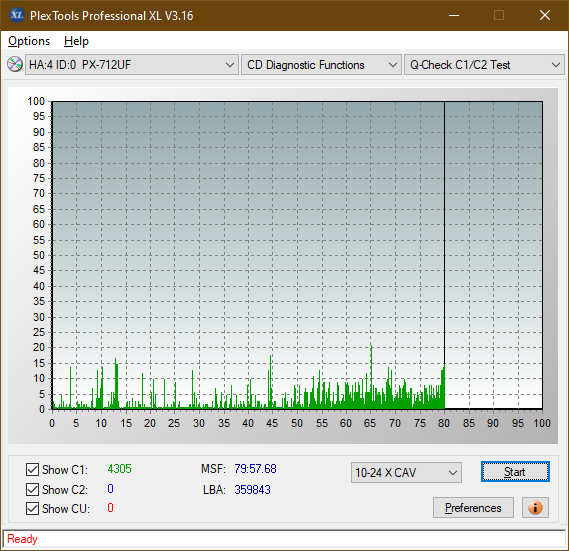Open the orange info icon button

point(535,507)
